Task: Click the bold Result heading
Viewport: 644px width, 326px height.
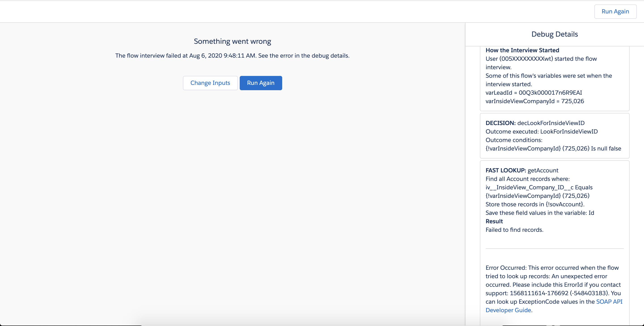Action: 494,222
